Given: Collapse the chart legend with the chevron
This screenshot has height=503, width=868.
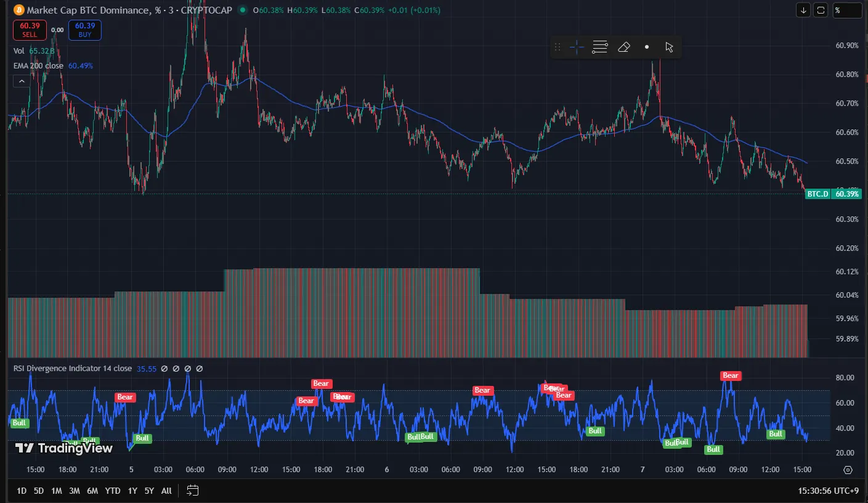Looking at the screenshot, I should (22, 80).
